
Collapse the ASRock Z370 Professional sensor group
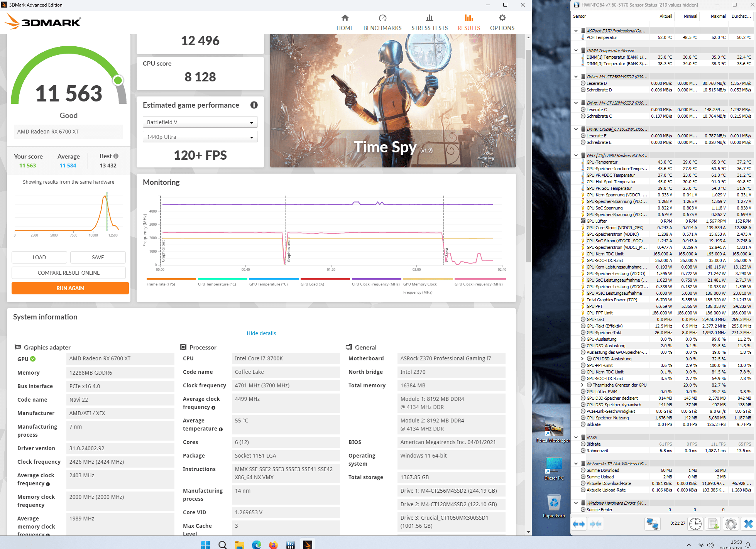[x=576, y=31]
